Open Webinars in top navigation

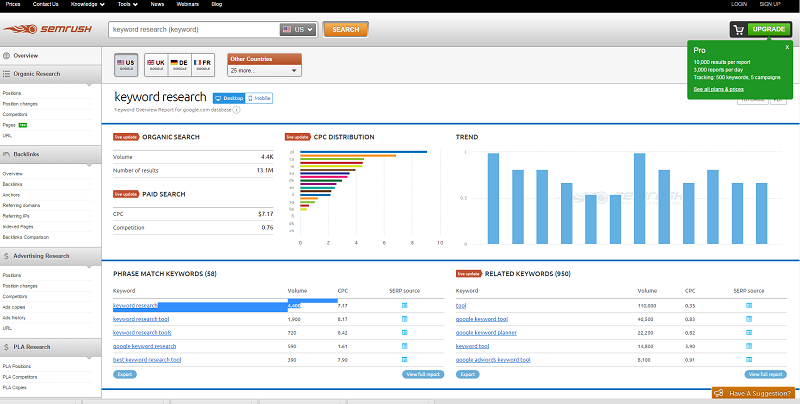click(188, 4)
